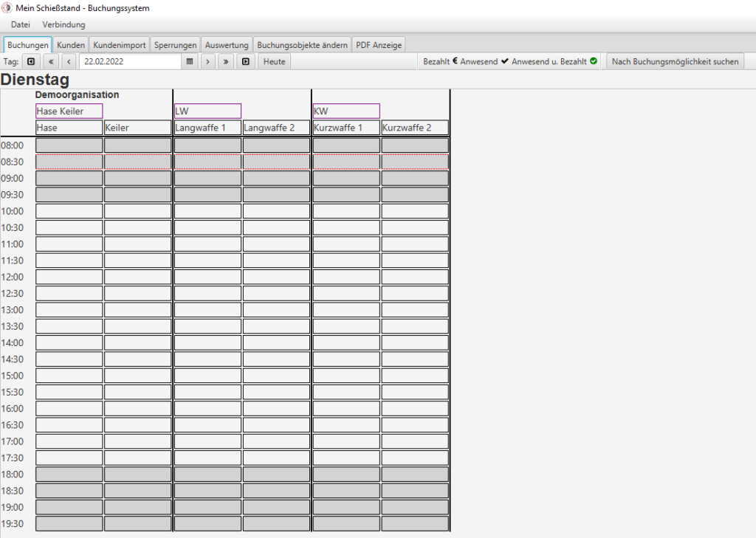
Task: Click the green Anwesend u. Bezahlt icon
Action: [x=594, y=61]
